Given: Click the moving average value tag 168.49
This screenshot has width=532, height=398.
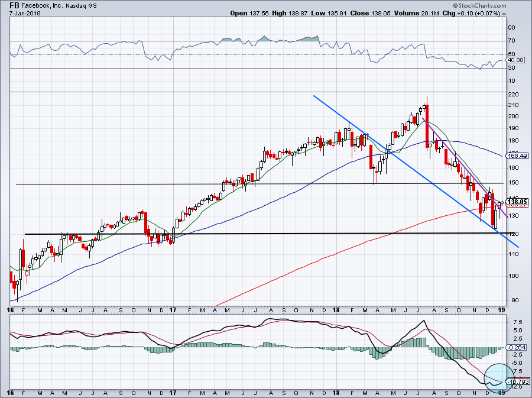Looking at the screenshot, I should click(x=518, y=156).
